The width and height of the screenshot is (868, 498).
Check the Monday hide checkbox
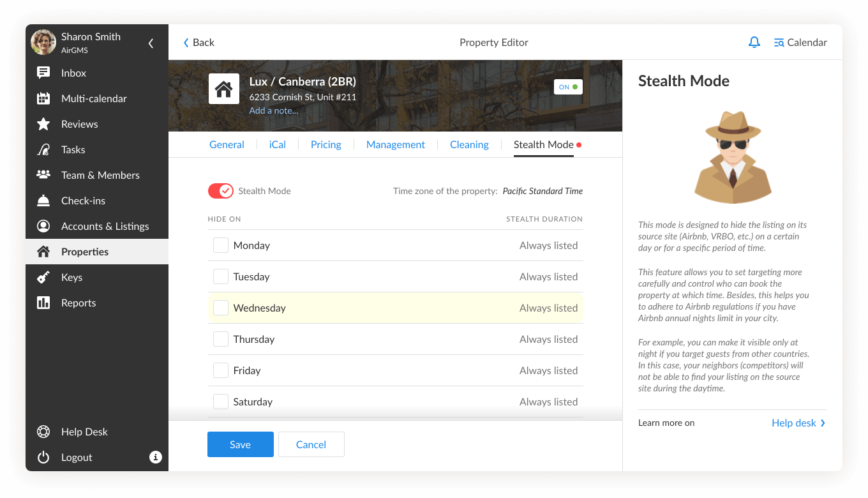(x=220, y=245)
